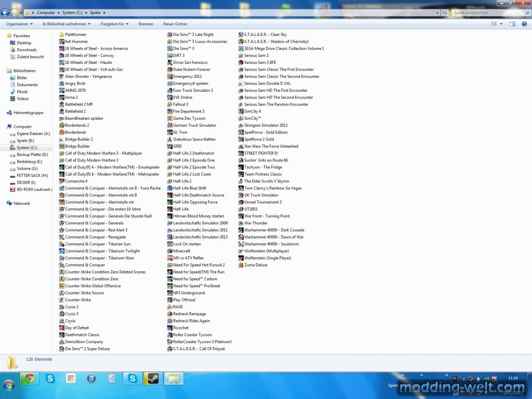The image size is (532, 399).
Task: Open the Minecraft shortcut
Action: pos(181,251)
